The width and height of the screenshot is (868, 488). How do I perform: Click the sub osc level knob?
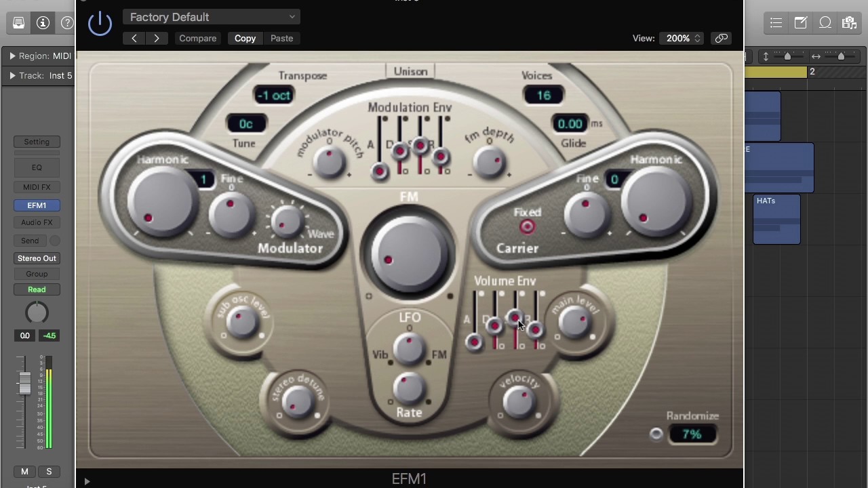tap(242, 323)
